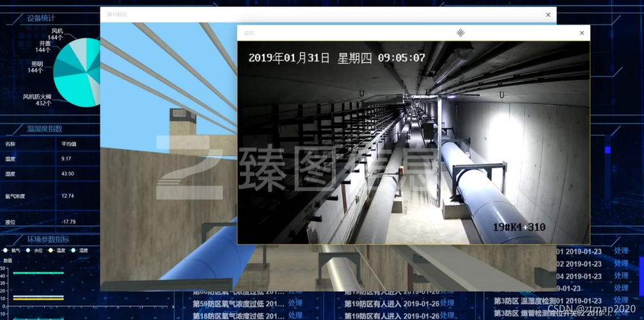Click the 氧气浓度 row name cell

click(15, 196)
